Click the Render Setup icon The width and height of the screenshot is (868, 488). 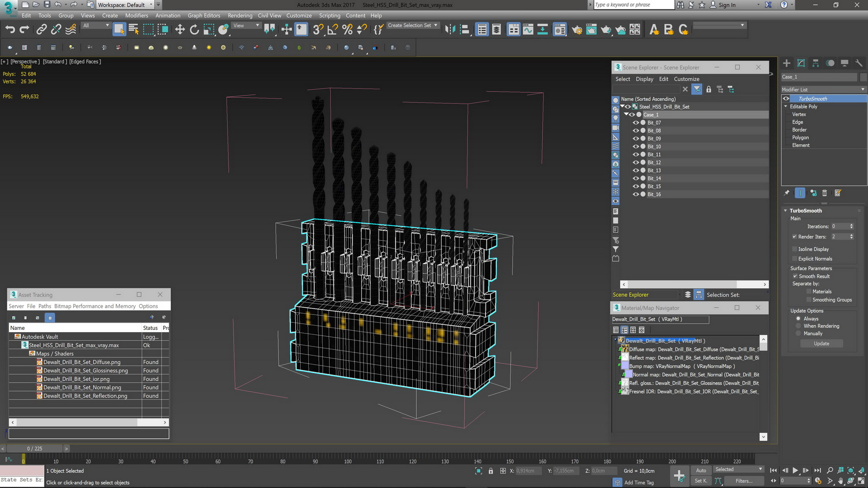coord(577,29)
